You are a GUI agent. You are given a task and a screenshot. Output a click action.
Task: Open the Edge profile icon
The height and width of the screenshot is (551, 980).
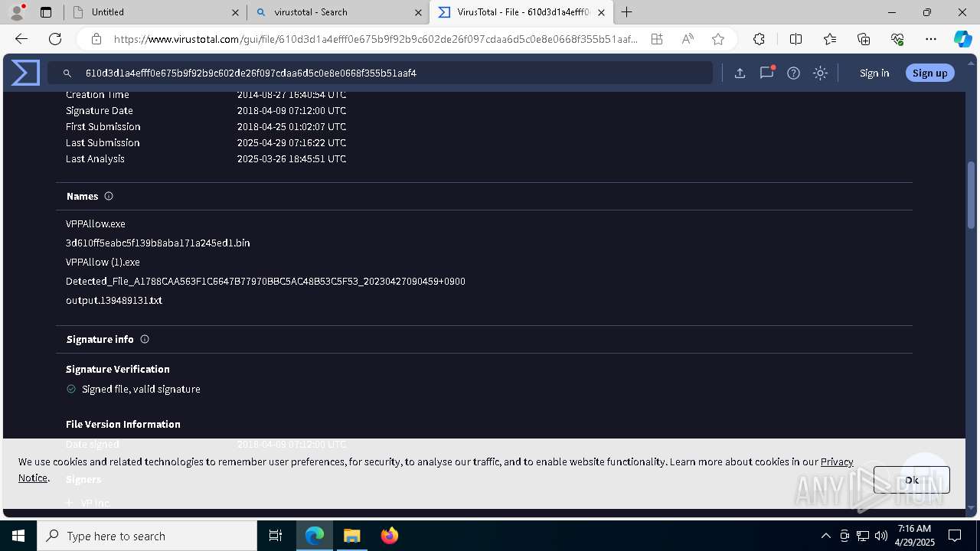(x=17, y=12)
